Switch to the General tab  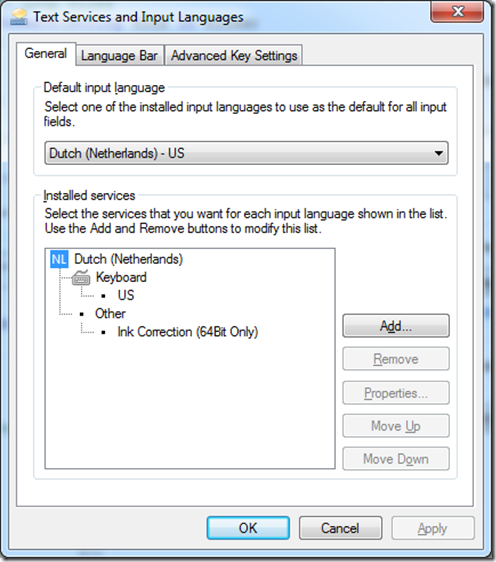tap(46, 54)
